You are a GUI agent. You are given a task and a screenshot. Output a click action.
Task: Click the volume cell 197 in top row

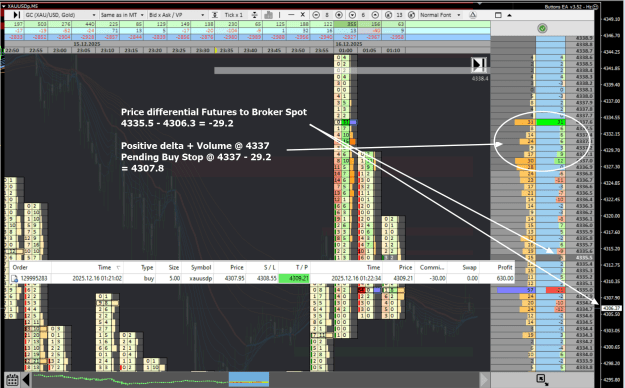coord(14,24)
